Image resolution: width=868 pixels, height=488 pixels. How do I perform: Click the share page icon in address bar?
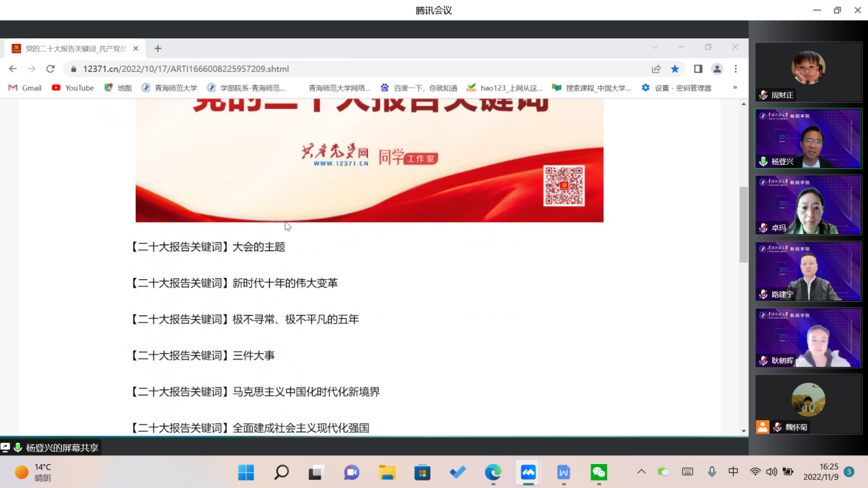point(656,68)
